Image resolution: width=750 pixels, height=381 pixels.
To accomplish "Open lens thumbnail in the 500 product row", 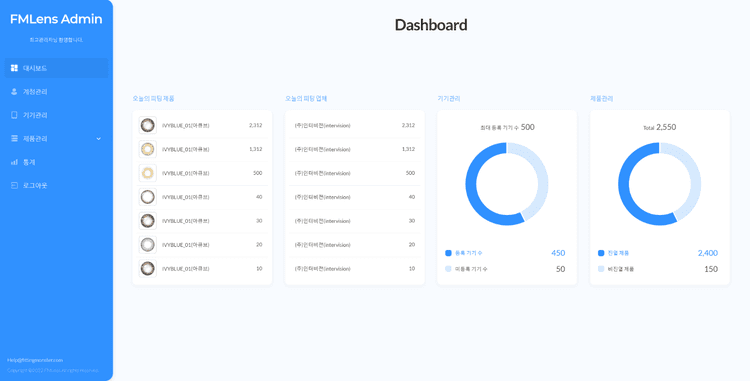I will (x=147, y=173).
